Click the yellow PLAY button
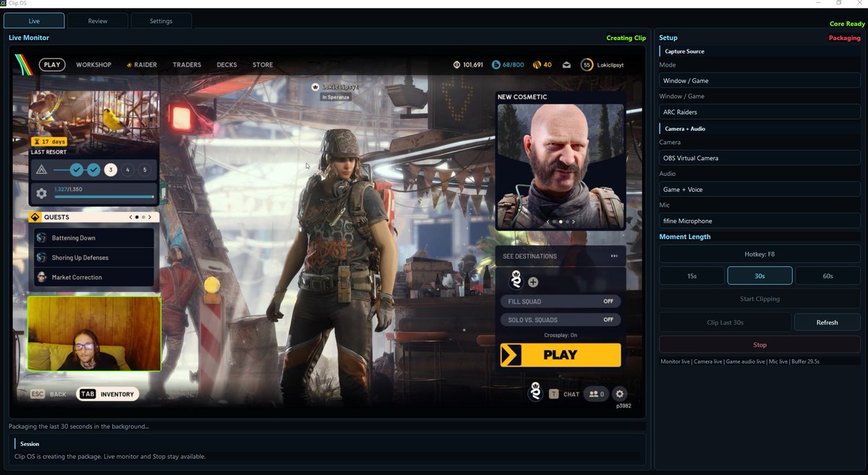Image resolution: width=868 pixels, height=475 pixels. (561, 355)
